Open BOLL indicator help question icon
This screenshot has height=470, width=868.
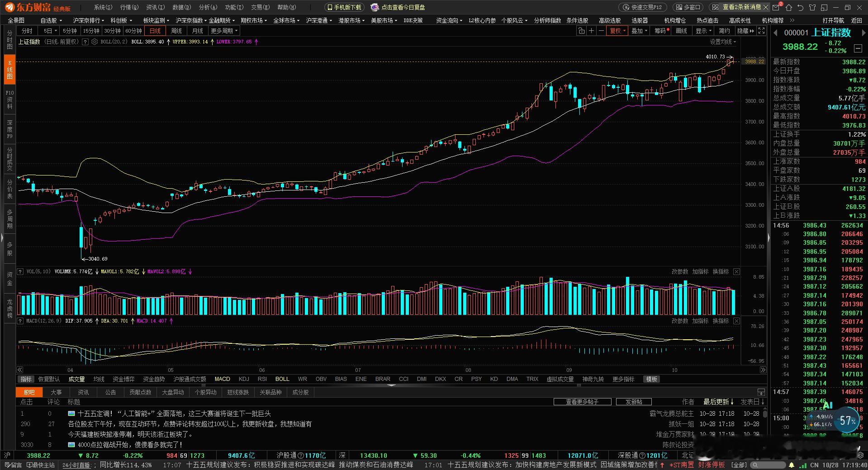click(85, 42)
